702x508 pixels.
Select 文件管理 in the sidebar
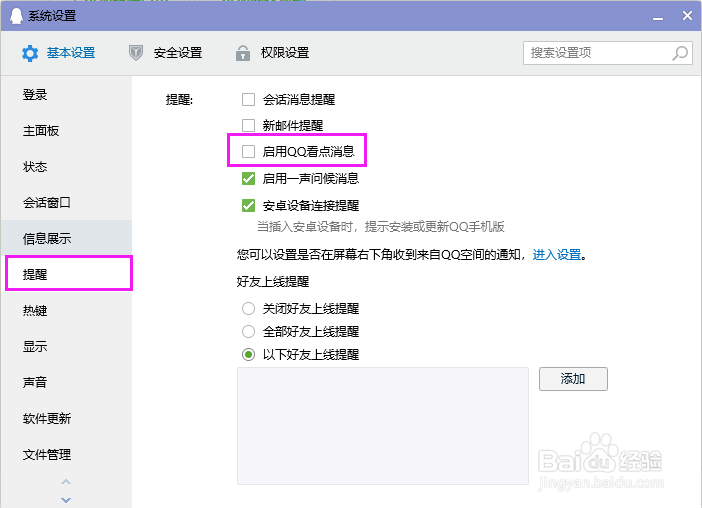66,454
